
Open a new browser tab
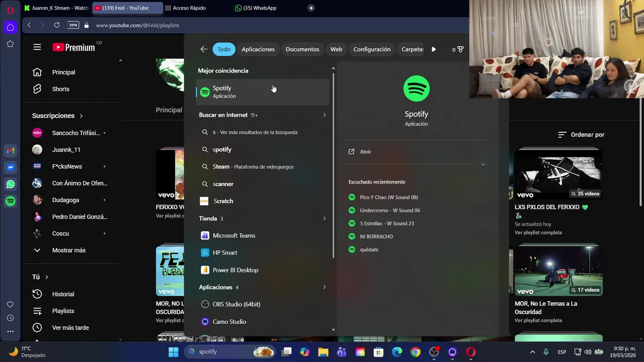(x=311, y=8)
